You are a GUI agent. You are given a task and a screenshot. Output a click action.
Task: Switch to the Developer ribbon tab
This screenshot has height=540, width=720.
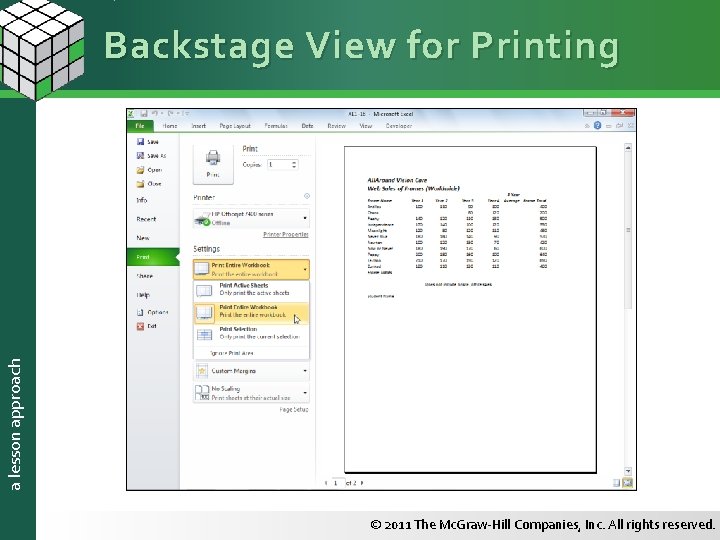[x=399, y=125]
